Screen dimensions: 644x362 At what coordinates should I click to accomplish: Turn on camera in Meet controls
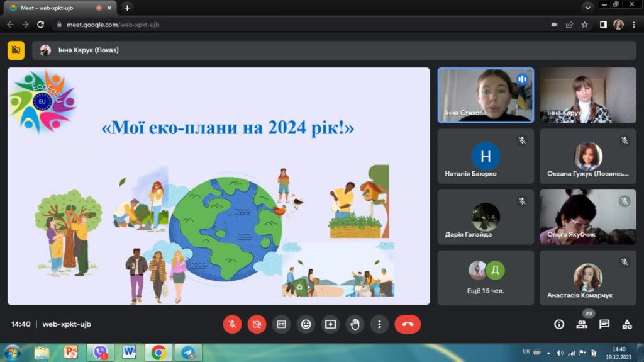(257, 324)
